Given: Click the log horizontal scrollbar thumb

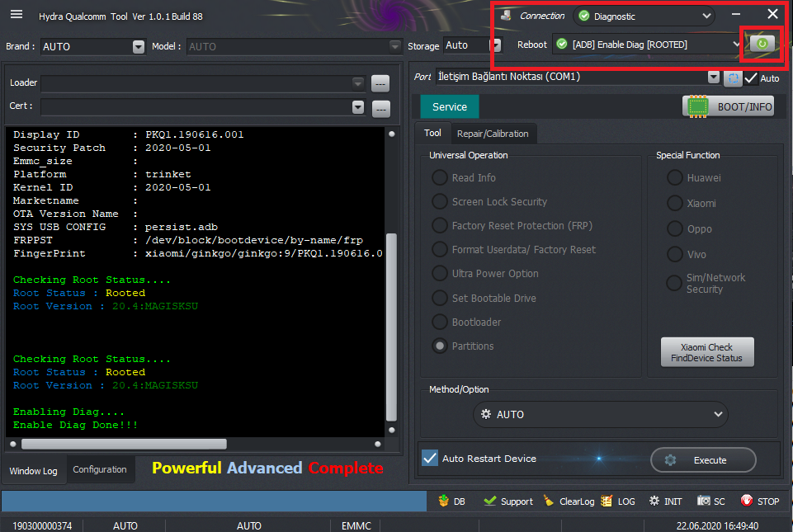Looking at the screenshot, I should [x=124, y=444].
